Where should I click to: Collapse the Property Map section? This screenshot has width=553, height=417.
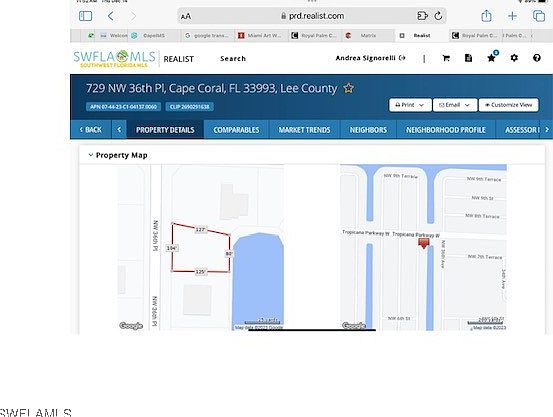coord(91,155)
